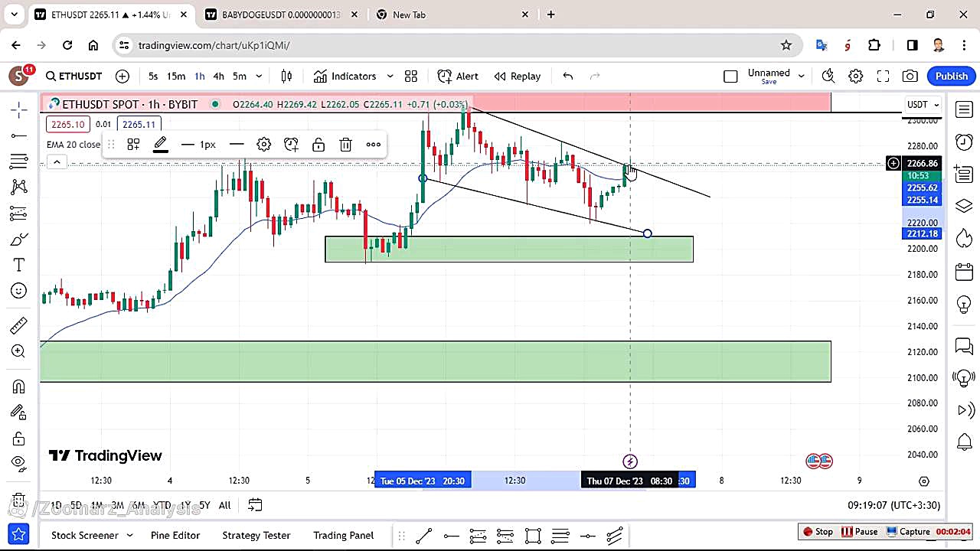Open the Strategy Tester tab

(x=256, y=535)
